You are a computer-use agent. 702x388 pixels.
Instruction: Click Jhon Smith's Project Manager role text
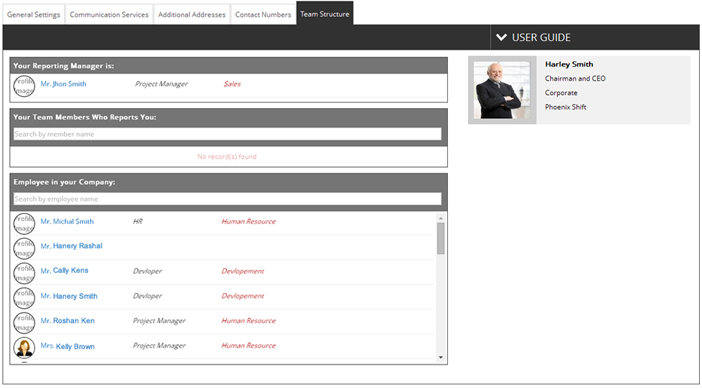161,84
